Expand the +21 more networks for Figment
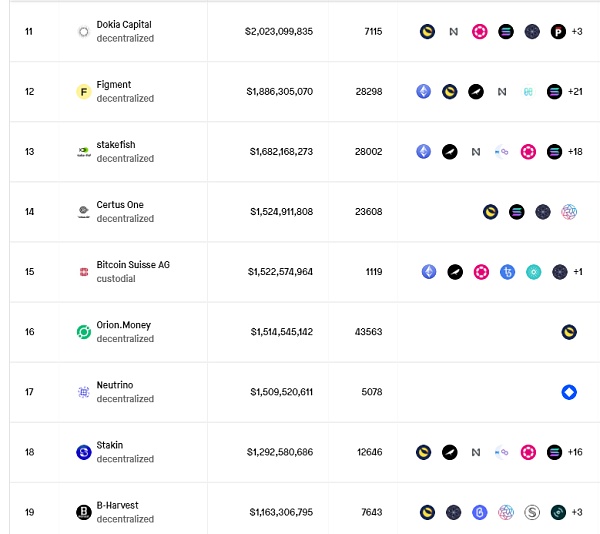Screen dimensions: 600x534 tap(575, 92)
